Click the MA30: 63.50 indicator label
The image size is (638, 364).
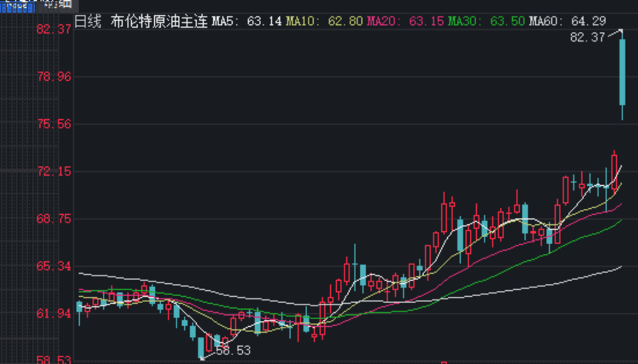(486, 21)
